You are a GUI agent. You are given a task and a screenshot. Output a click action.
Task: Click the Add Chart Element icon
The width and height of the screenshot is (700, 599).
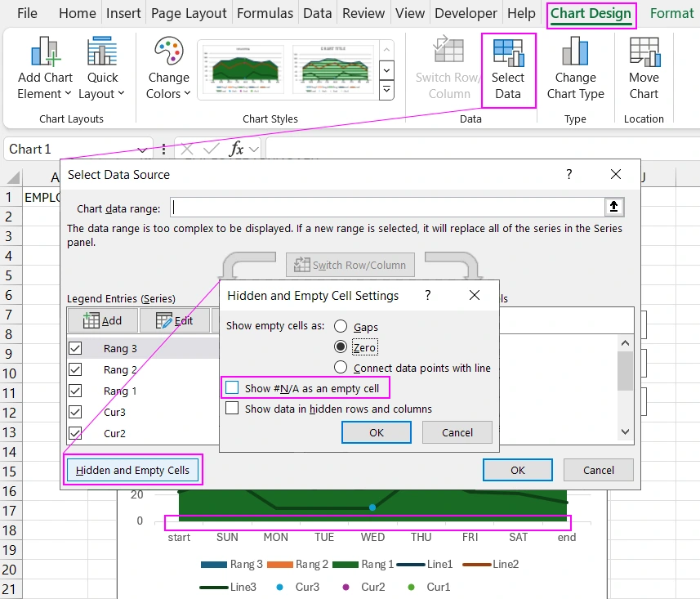click(x=45, y=51)
